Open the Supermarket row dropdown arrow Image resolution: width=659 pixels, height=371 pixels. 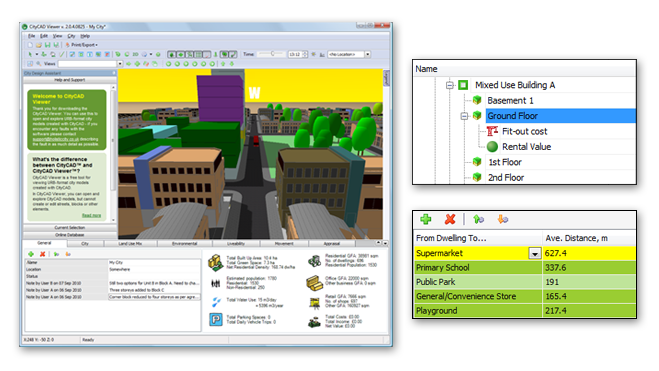click(535, 253)
